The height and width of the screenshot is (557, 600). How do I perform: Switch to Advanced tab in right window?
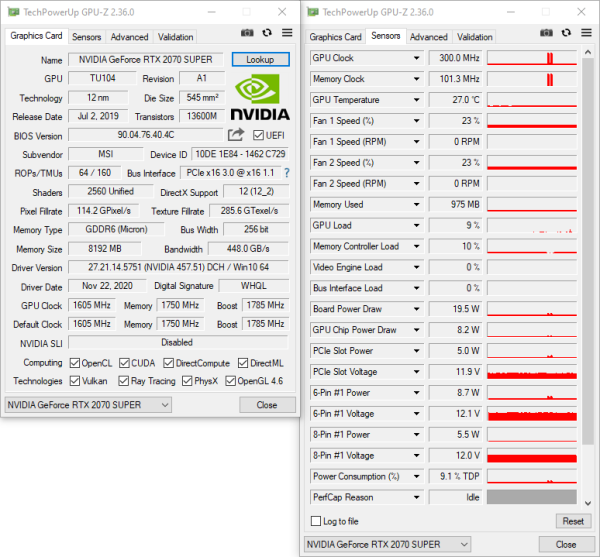429,37
